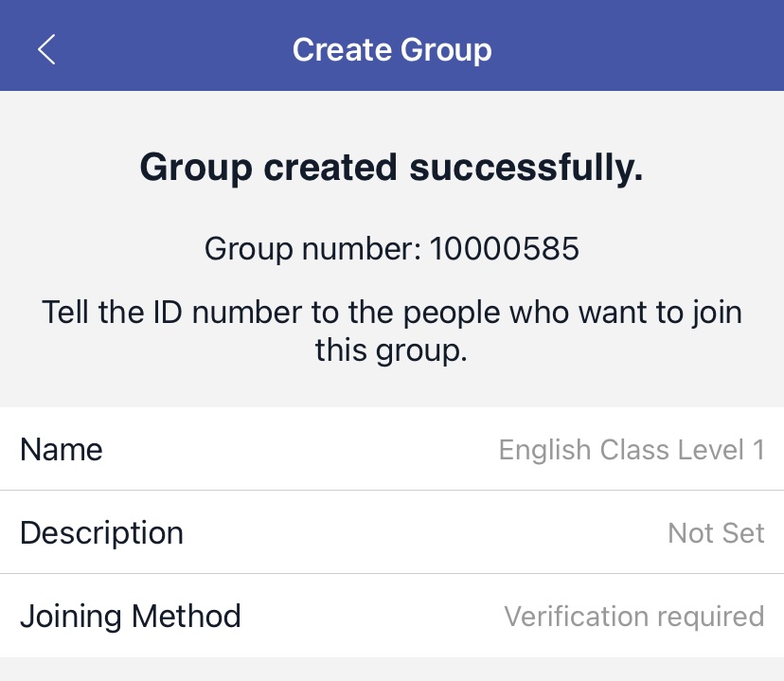Click divider between Name and Description rows
Image resolution: width=784 pixels, height=681 pixels.
(x=392, y=491)
